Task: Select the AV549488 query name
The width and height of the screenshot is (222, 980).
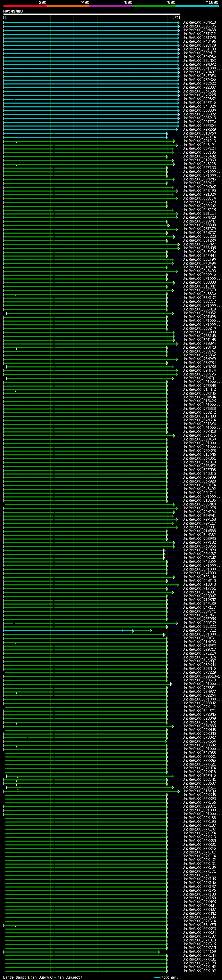Action: (13, 11)
